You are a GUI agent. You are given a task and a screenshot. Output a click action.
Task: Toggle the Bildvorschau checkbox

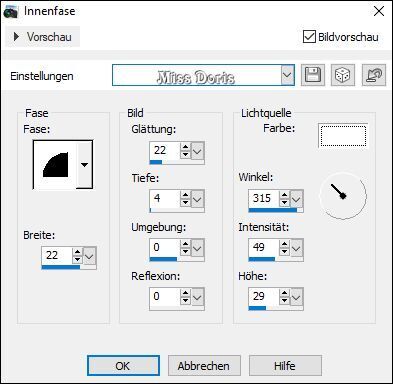[309, 37]
